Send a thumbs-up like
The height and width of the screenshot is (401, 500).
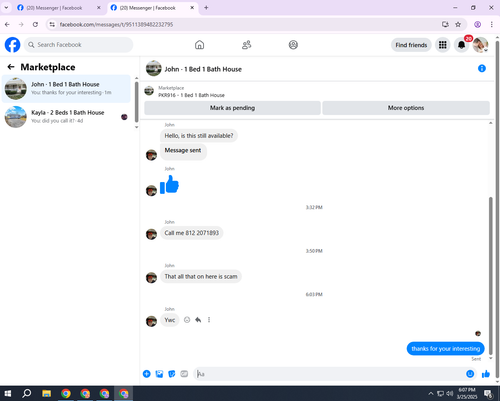coord(486,374)
